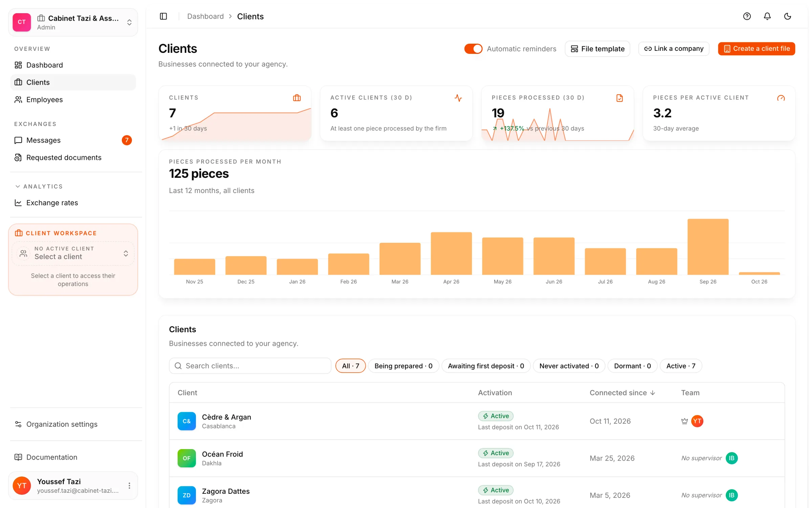This screenshot has width=812, height=508.
Task: Go to Messages in the sidebar
Action: click(x=73, y=140)
